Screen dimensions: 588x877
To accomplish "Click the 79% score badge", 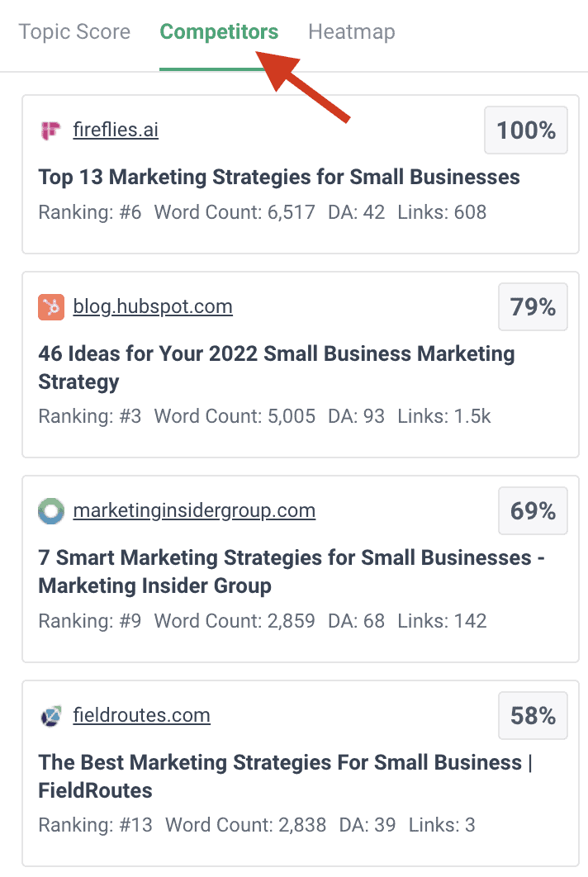I will click(x=533, y=307).
